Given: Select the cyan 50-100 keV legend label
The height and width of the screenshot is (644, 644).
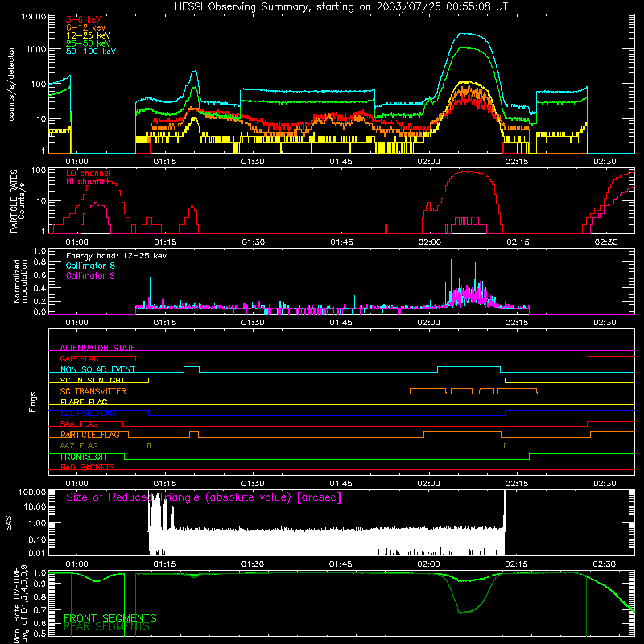Looking at the screenshot, I should [x=91, y=52].
